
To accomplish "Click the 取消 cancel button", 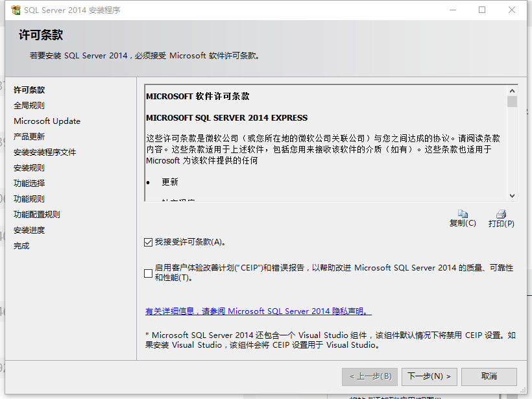I will 489,376.
